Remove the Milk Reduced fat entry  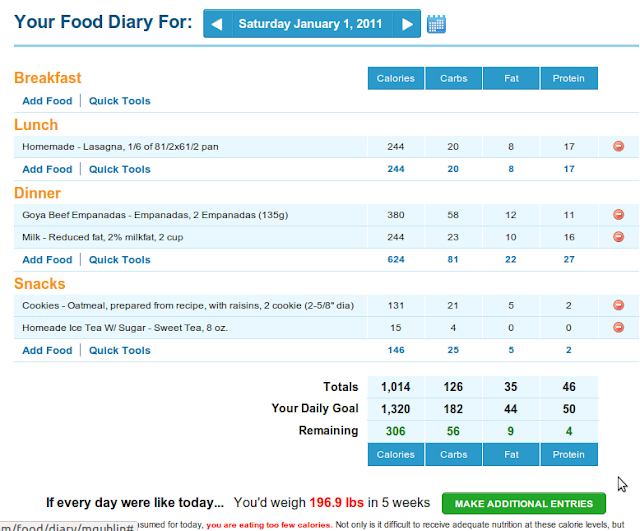click(618, 237)
